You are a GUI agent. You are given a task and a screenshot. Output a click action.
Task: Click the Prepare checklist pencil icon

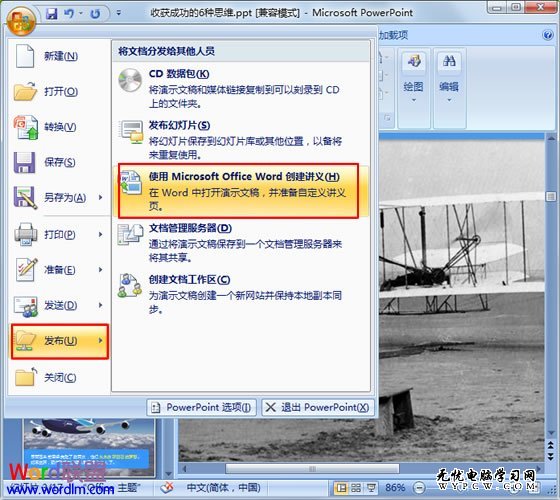click(x=26, y=269)
